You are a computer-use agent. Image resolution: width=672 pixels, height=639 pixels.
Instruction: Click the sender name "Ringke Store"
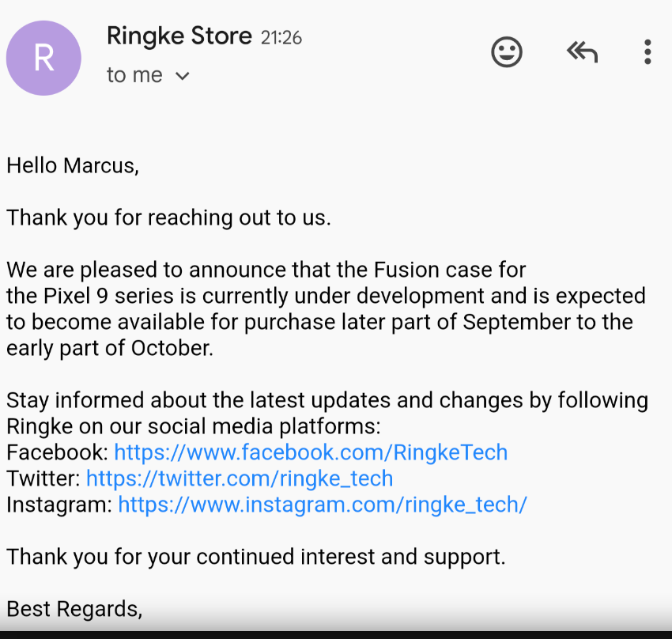tap(179, 36)
